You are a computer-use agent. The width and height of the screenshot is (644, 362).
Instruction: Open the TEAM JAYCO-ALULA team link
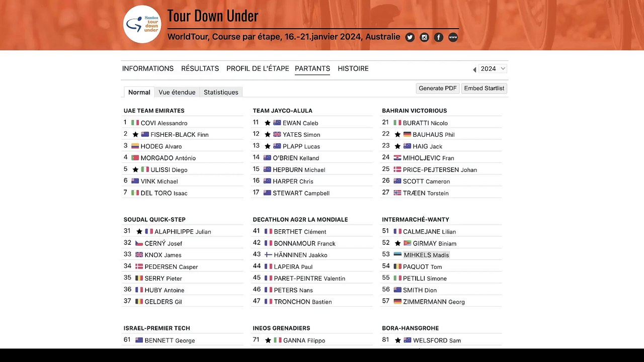[x=283, y=111]
